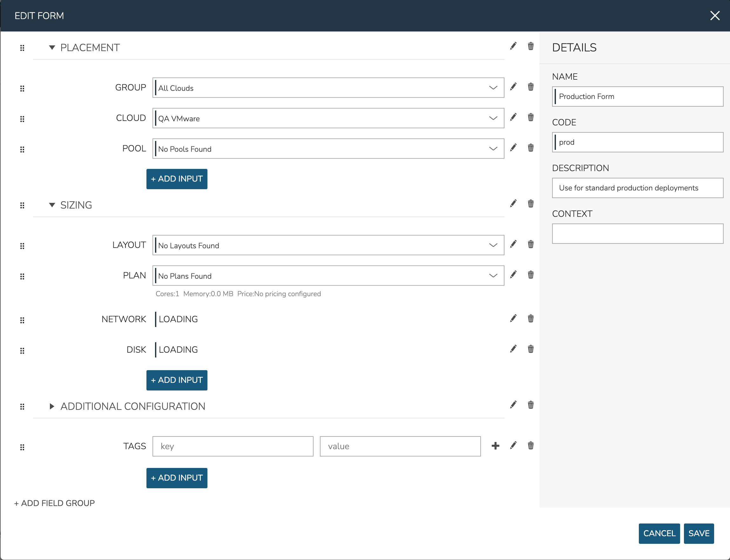
Task: Collapse the SIZING section triangle
Action: pos(52,205)
